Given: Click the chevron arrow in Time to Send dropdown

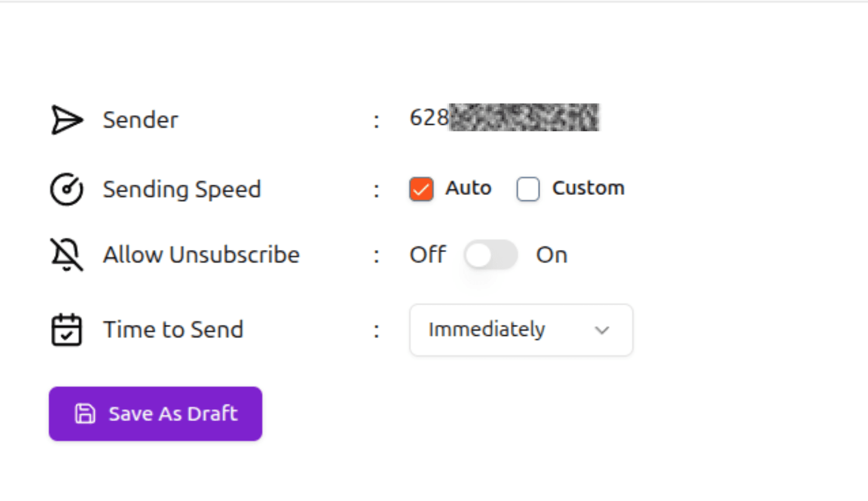Looking at the screenshot, I should coord(601,330).
